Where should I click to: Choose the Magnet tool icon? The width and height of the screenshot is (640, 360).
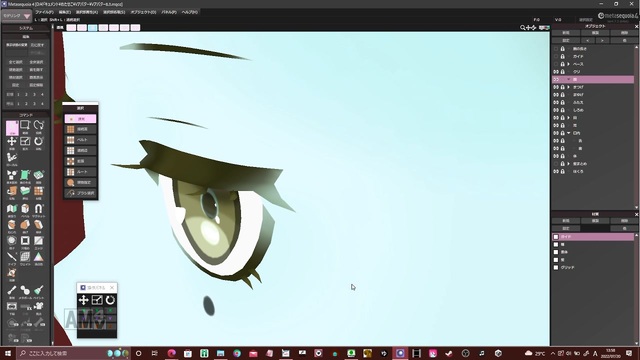coord(38,209)
